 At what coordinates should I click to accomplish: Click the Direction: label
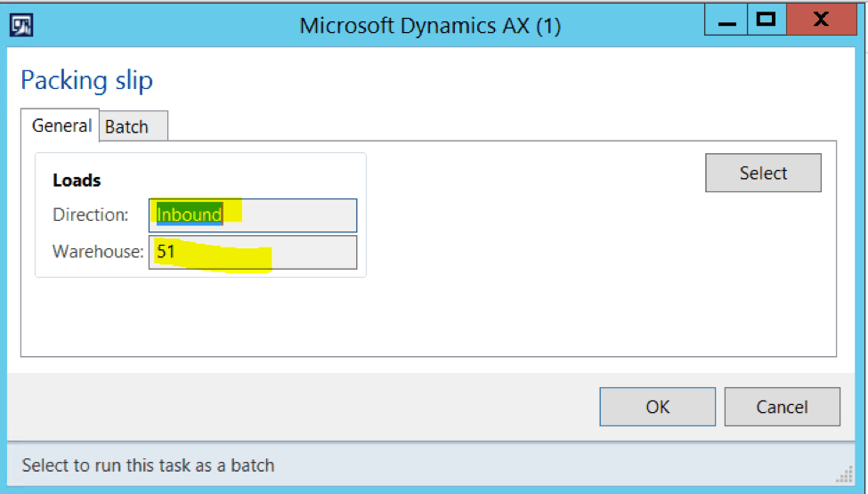[90, 215]
